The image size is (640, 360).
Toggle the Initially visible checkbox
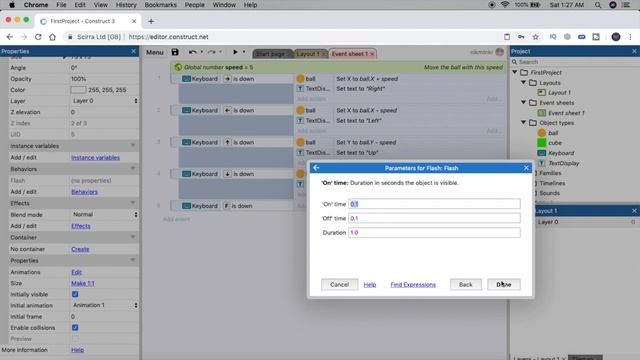point(75,294)
